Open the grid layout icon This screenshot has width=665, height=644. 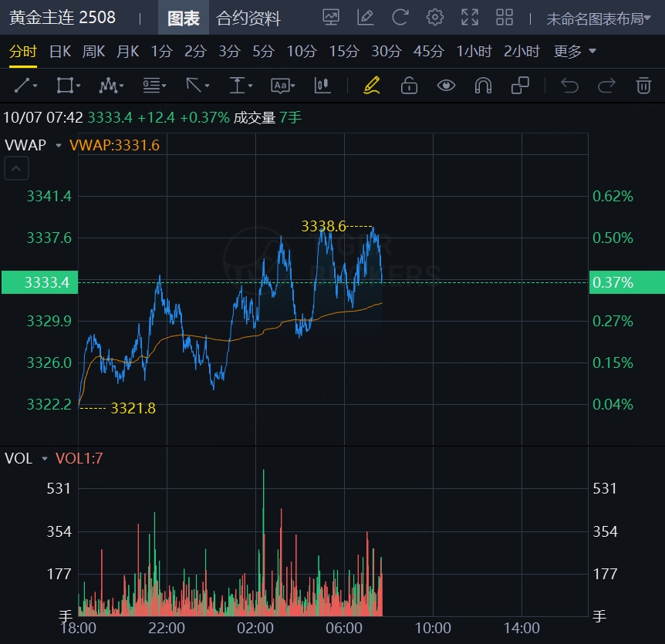(505, 18)
